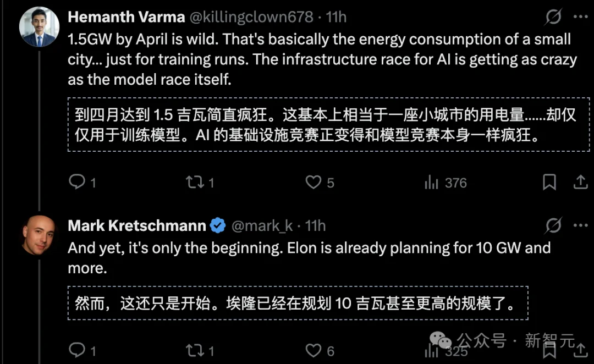The width and height of the screenshot is (594, 364).
Task: Open more options menu on Mark's tweet
Action: point(580,225)
